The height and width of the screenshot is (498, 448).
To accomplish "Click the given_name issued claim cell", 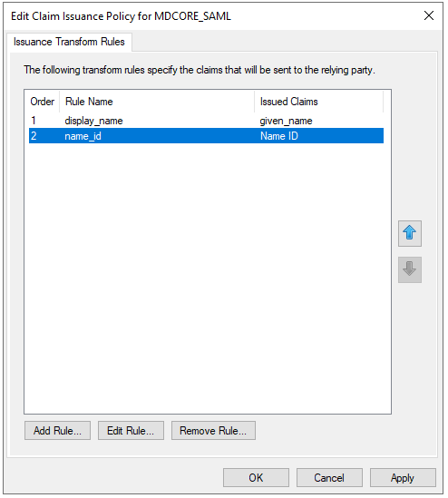I will point(286,121).
